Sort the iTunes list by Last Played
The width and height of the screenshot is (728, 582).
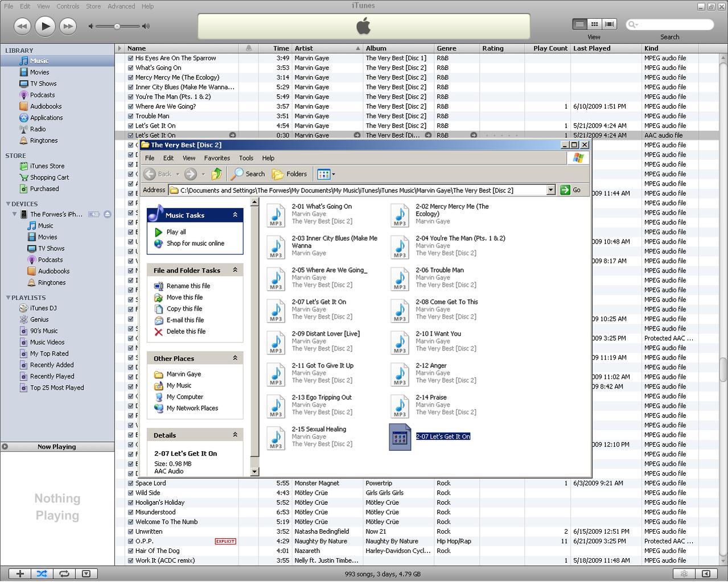(606, 48)
